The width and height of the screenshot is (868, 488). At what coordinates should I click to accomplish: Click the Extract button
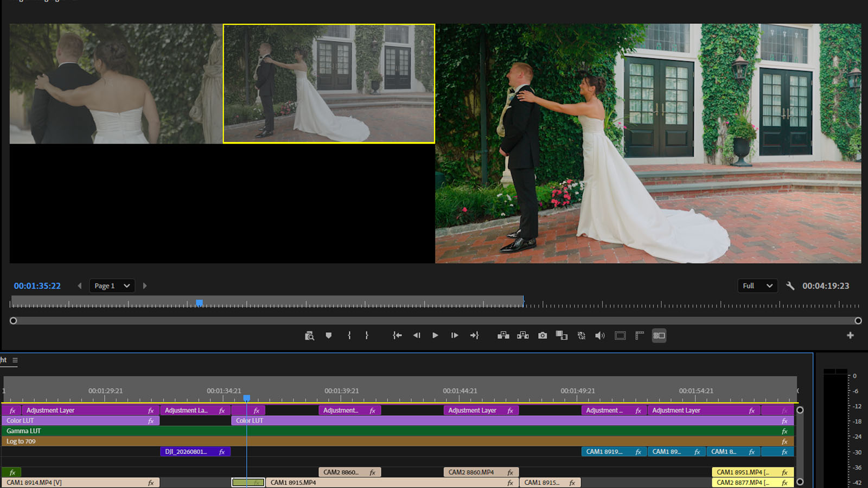(x=523, y=336)
